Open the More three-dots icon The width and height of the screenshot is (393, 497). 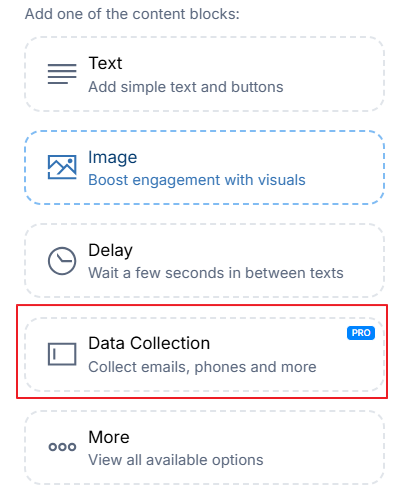tap(62, 447)
